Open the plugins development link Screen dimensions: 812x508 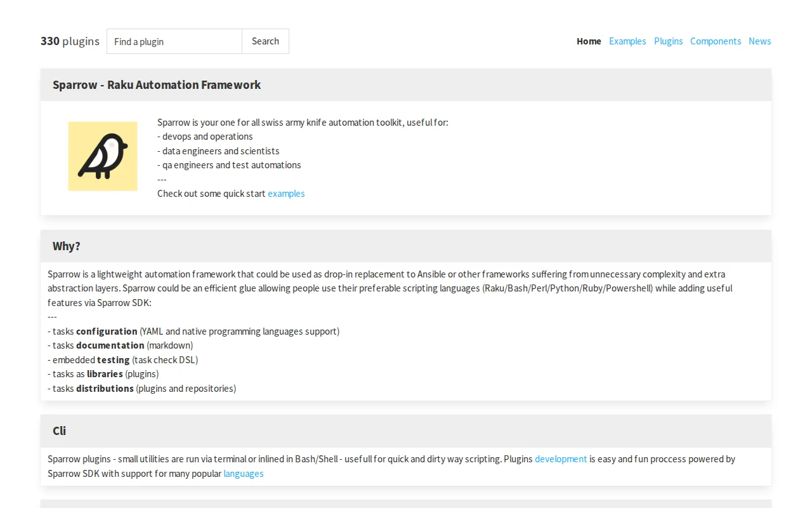tap(561, 459)
